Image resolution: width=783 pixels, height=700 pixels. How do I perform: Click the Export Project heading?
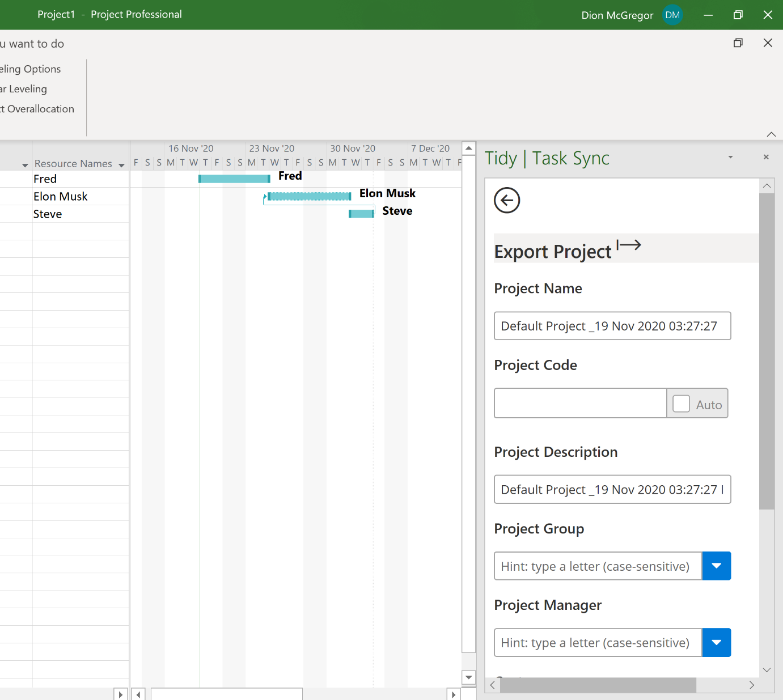(x=553, y=251)
